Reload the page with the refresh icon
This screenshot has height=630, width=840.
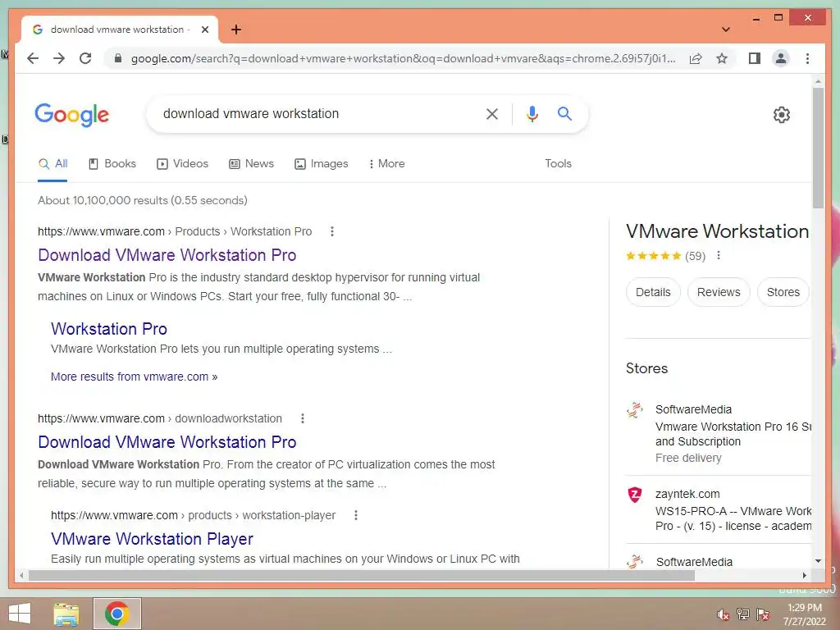pos(85,58)
